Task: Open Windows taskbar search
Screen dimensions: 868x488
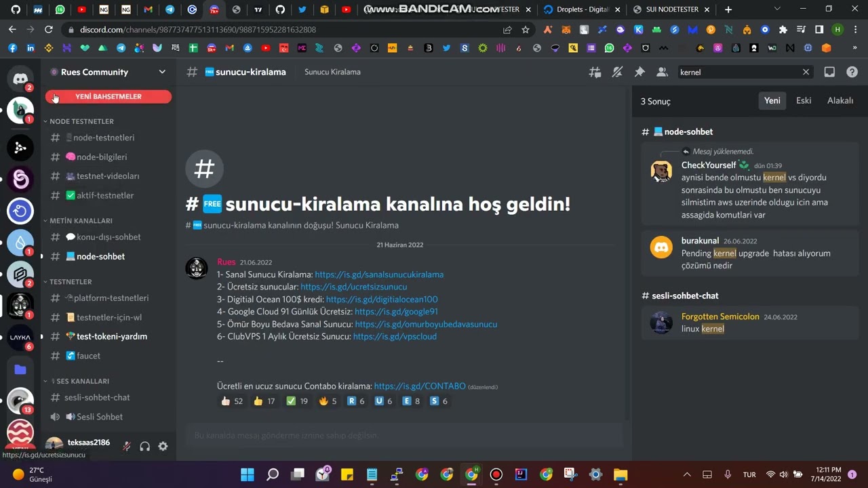Action: (x=273, y=474)
